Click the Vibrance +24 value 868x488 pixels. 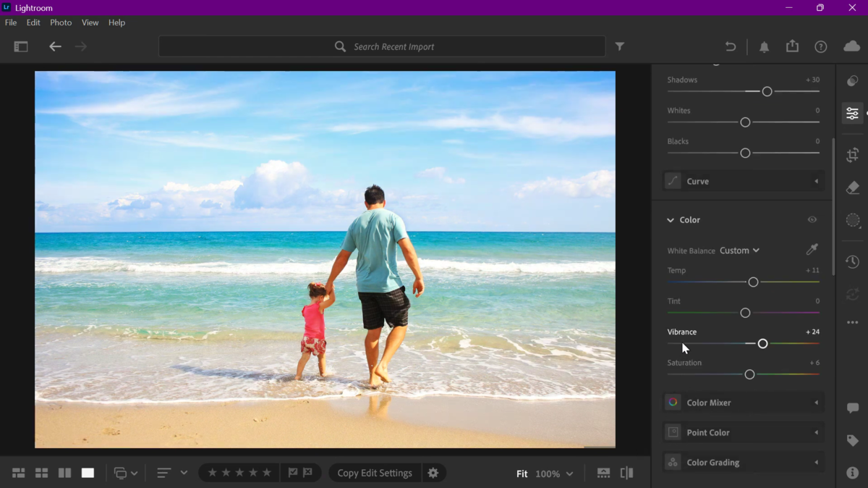[x=812, y=332]
